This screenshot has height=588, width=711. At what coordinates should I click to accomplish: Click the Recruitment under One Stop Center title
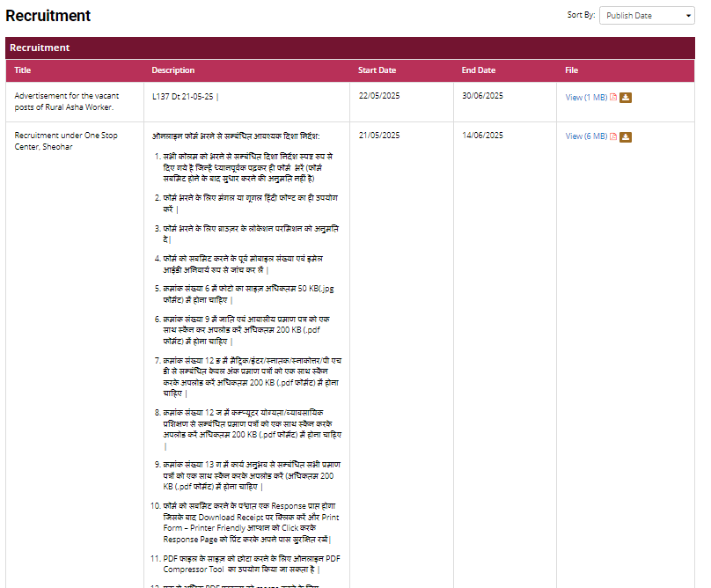(x=66, y=141)
